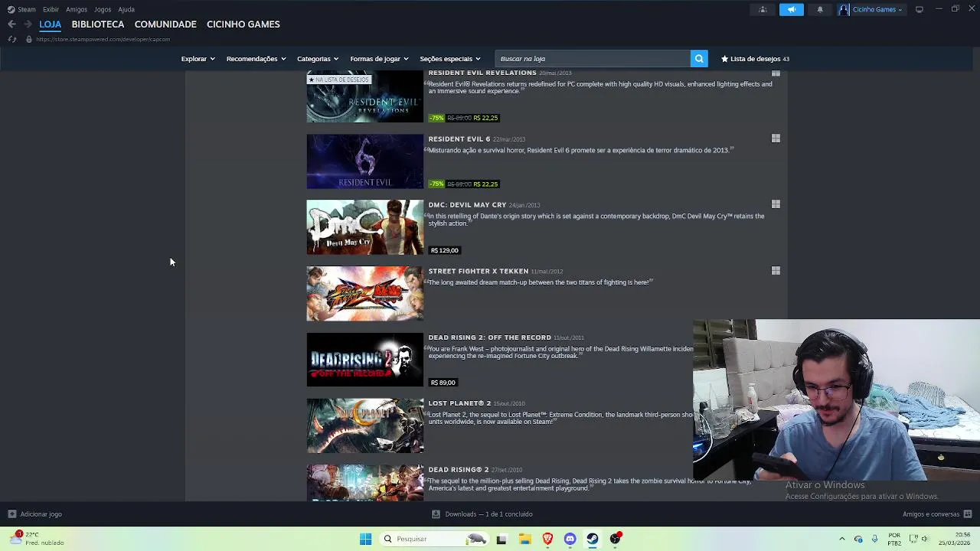980x551 pixels.
Task: Open Downloads status in bottom bar
Action: point(482,514)
